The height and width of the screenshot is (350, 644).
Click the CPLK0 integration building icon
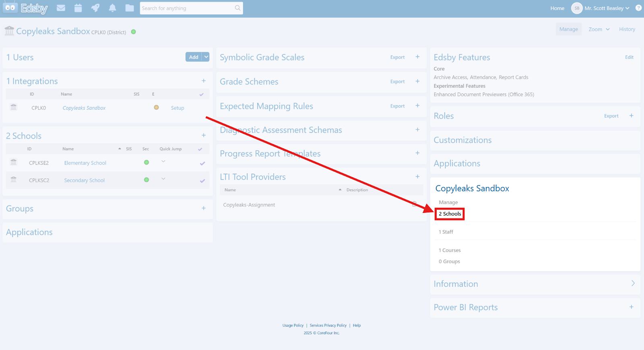[x=14, y=107]
